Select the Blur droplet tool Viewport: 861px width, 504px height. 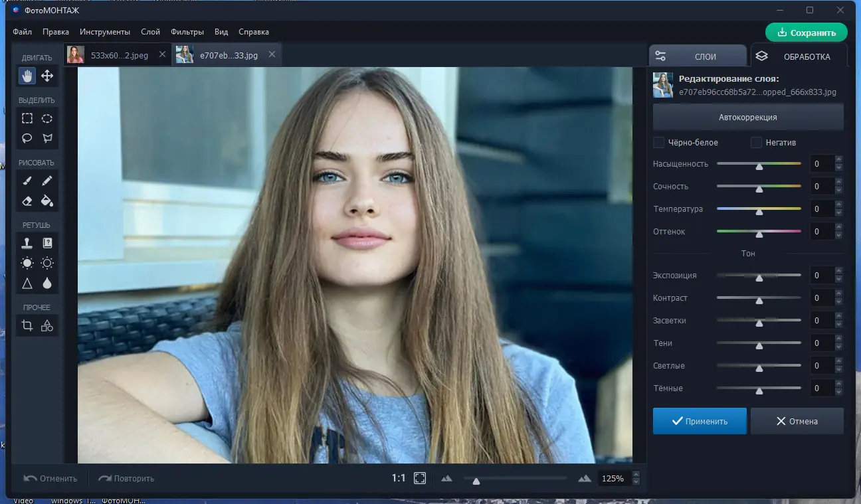(47, 284)
